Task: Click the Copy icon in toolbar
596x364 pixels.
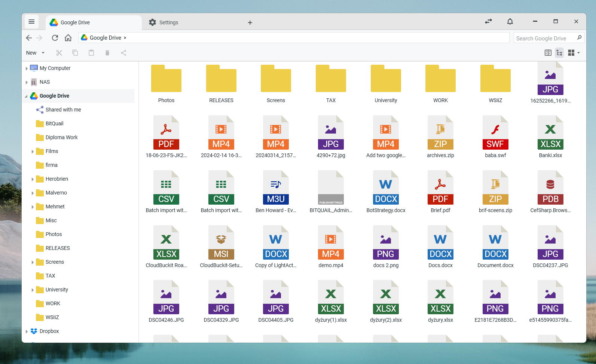Action: tap(75, 53)
